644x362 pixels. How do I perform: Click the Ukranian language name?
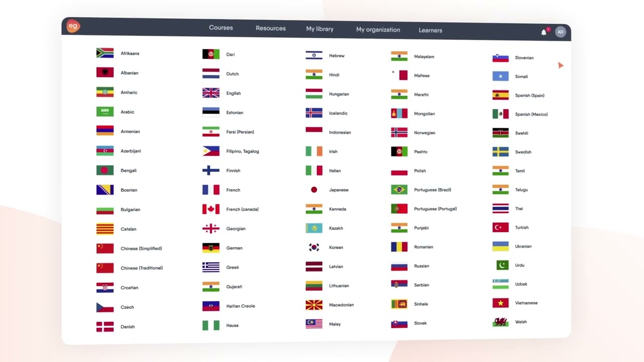coord(523,246)
